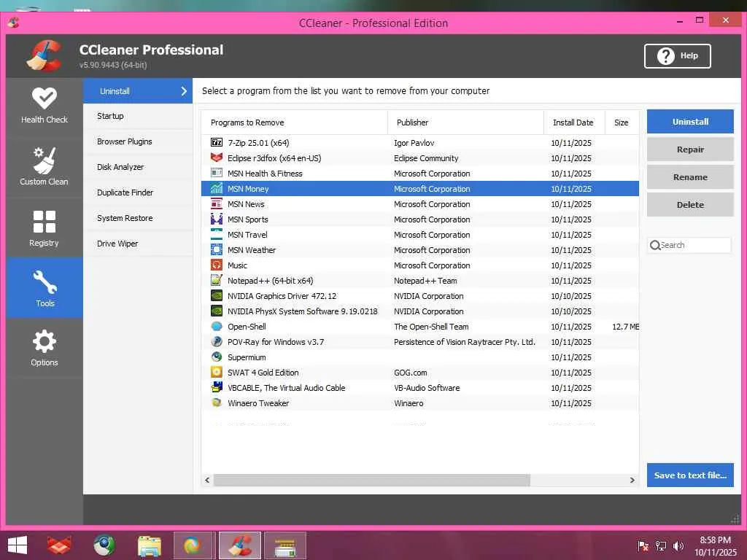Screen dimensions: 747x560
Task: Click the NVIDIA PhysX icon
Action: (216, 311)
